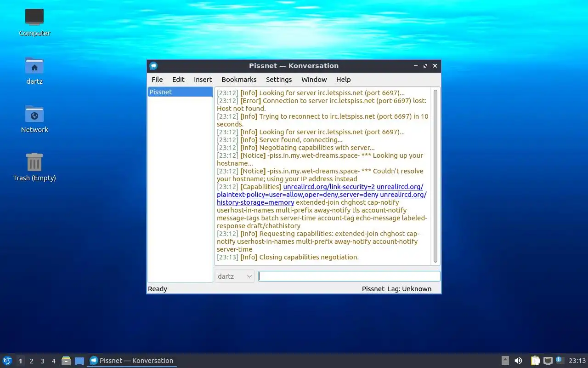The height and width of the screenshot is (368, 588).
Task: Open the Bookmarks menu
Action: tap(239, 80)
